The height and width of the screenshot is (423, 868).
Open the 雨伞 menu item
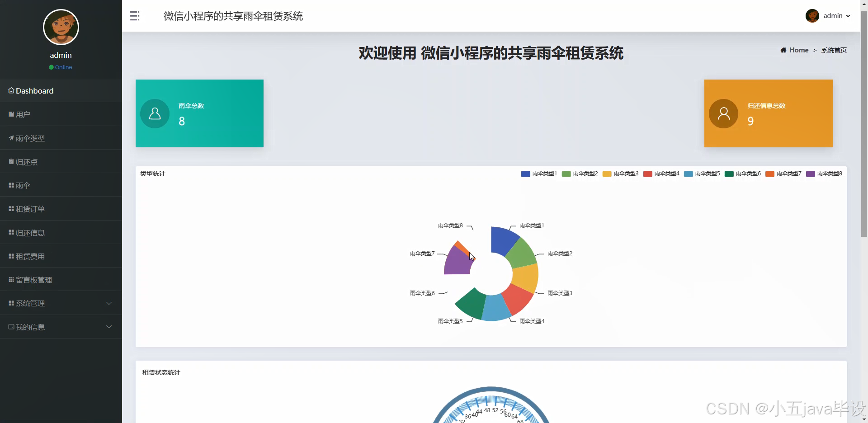(x=61, y=185)
